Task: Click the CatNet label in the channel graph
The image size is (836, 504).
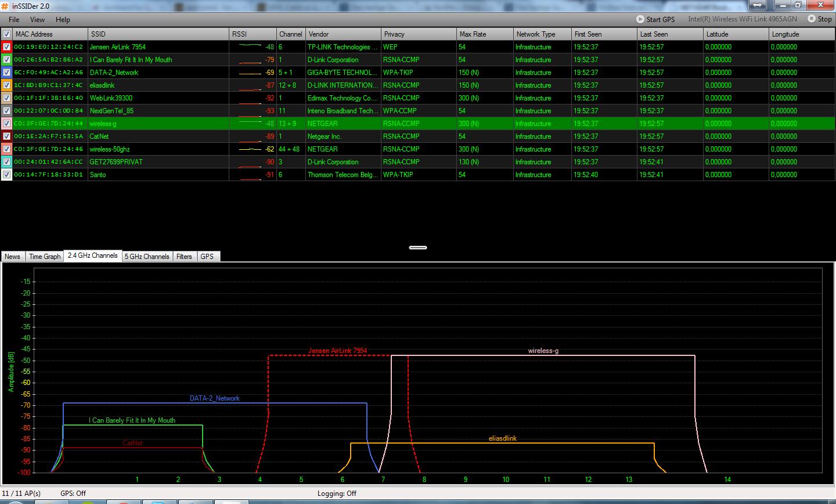Action: 132,443
